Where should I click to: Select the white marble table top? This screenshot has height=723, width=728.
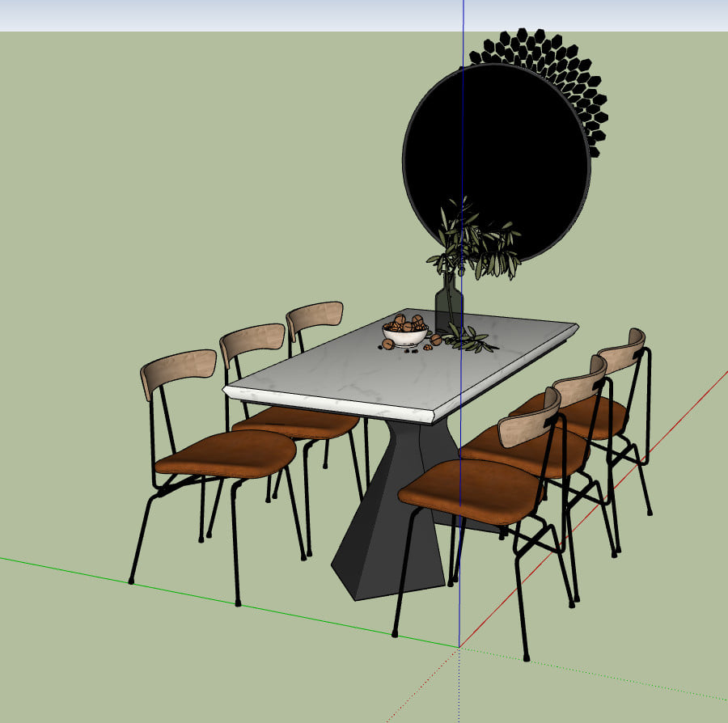click(x=400, y=366)
